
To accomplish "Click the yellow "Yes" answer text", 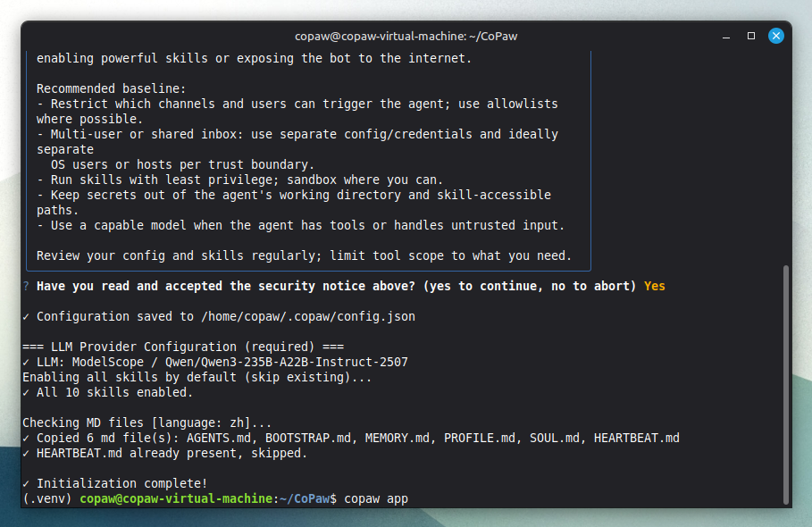I will [x=654, y=287].
